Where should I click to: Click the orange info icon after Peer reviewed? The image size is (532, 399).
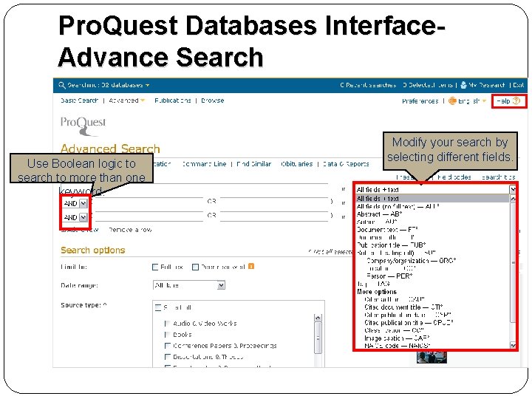coord(251,266)
